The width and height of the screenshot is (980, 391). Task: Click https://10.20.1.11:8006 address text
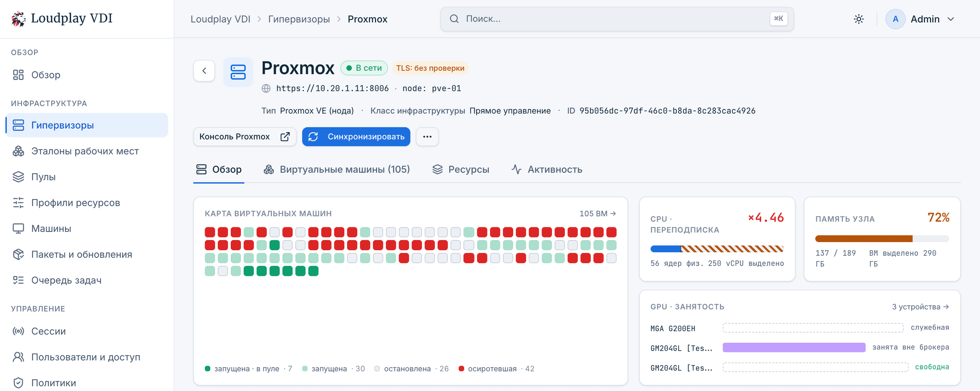point(332,89)
